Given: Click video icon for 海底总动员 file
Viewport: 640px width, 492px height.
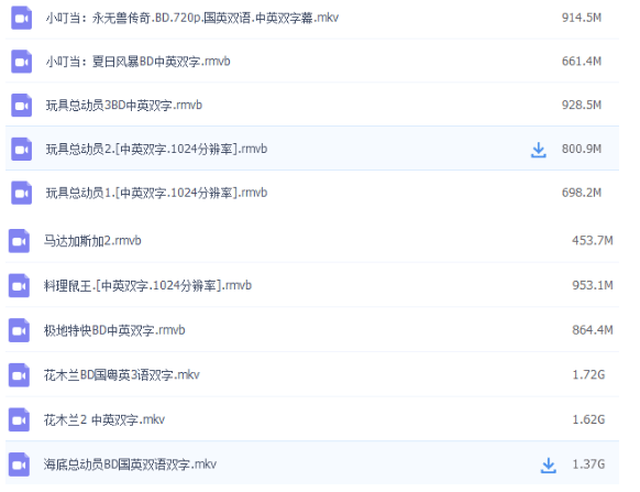Looking at the screenshot, I should coord(19,465).
